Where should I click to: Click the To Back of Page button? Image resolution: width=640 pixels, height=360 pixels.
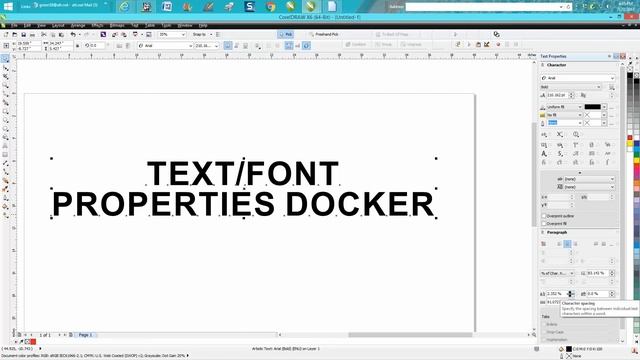click(x=392, y=35)
